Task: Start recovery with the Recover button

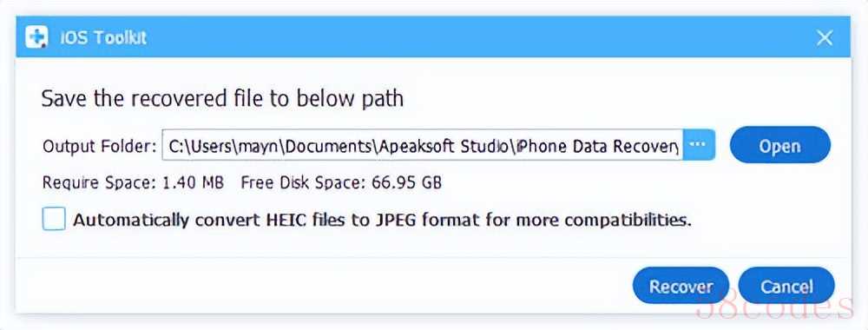Action: tap(681, 286)
